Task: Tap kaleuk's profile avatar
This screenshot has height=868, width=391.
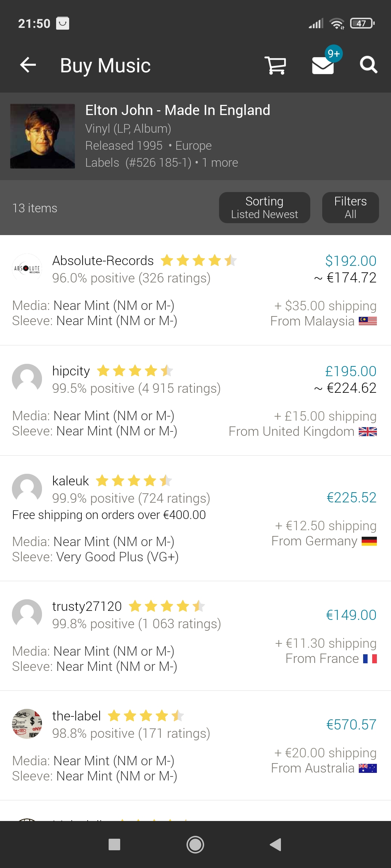Action: (27, 489)
